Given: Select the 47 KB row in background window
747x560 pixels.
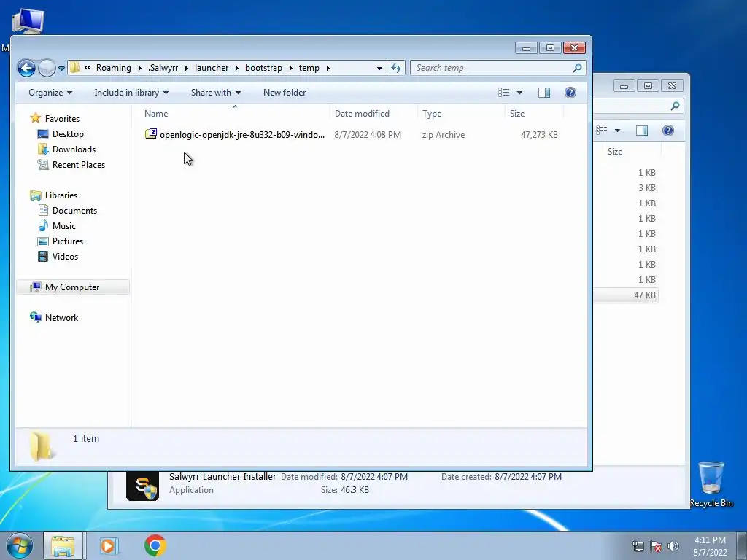Looking at the screenshot, I should click(626, 295).
